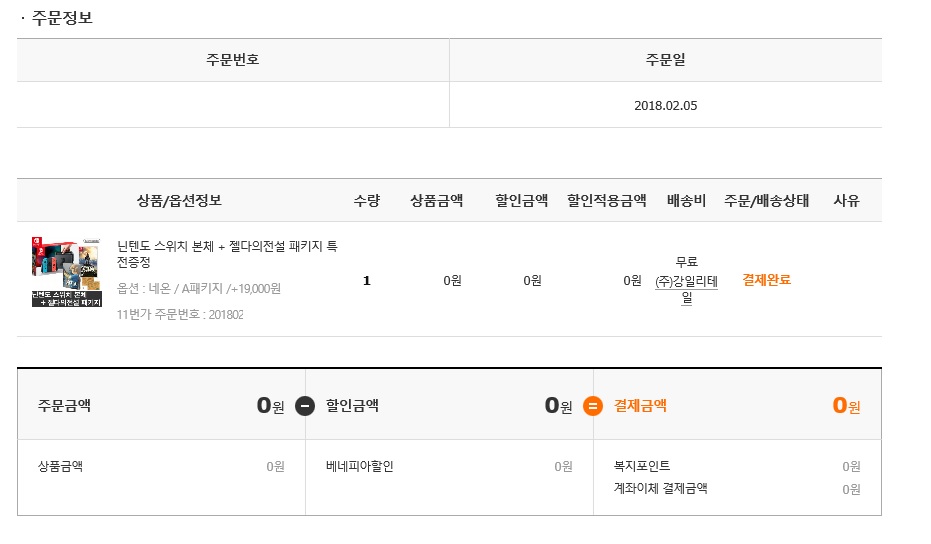
Task: Click the 상품/옵션정보 table header
Action: click(179, 201)
